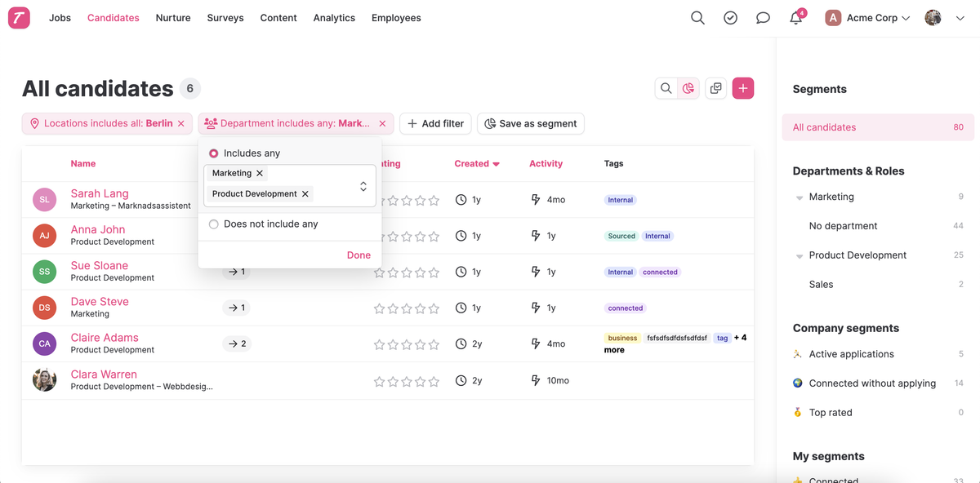Open the Acme Corp company dropdown

pos(867,18)
